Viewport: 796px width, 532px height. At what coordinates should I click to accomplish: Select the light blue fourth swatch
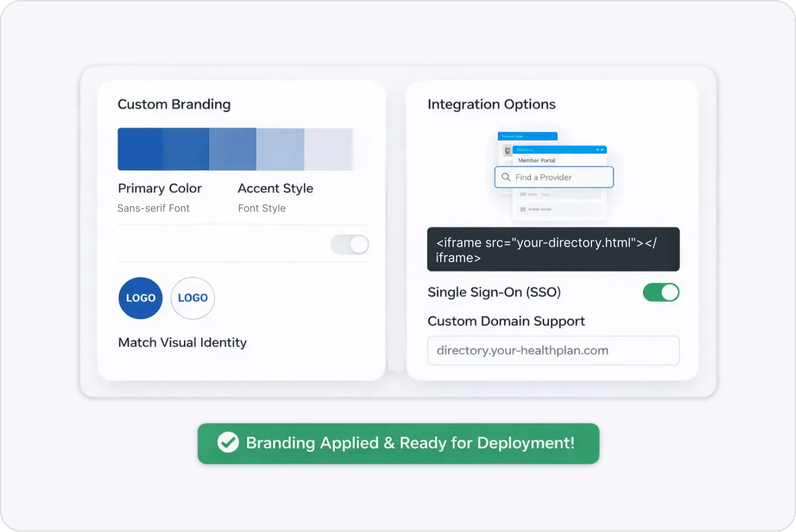pyautogui.click(x=280, y=149)
